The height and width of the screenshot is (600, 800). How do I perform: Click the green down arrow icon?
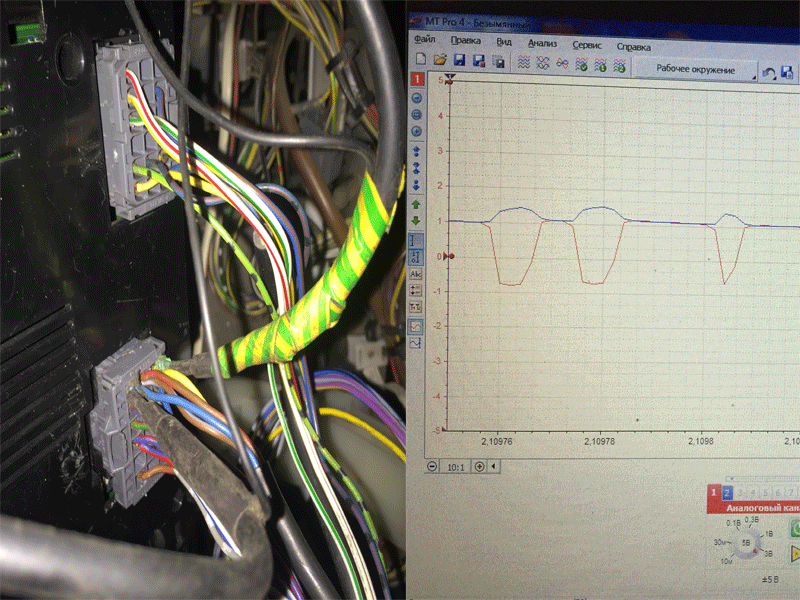click(x=416, y=221)
